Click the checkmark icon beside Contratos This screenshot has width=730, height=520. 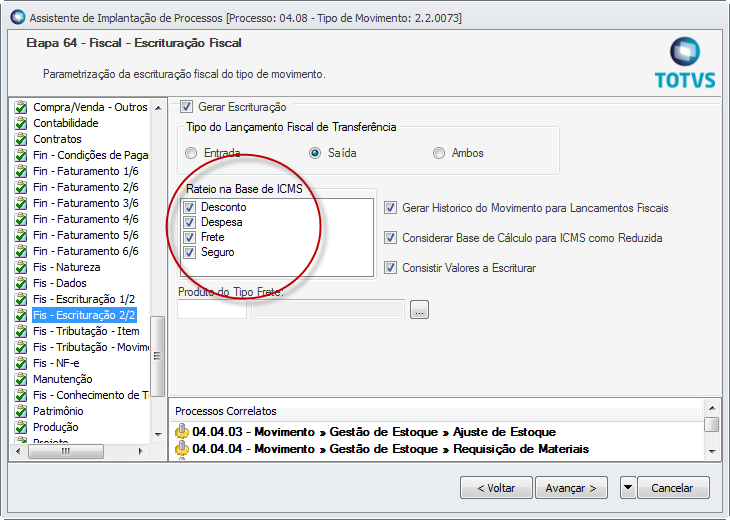point(20,139)
